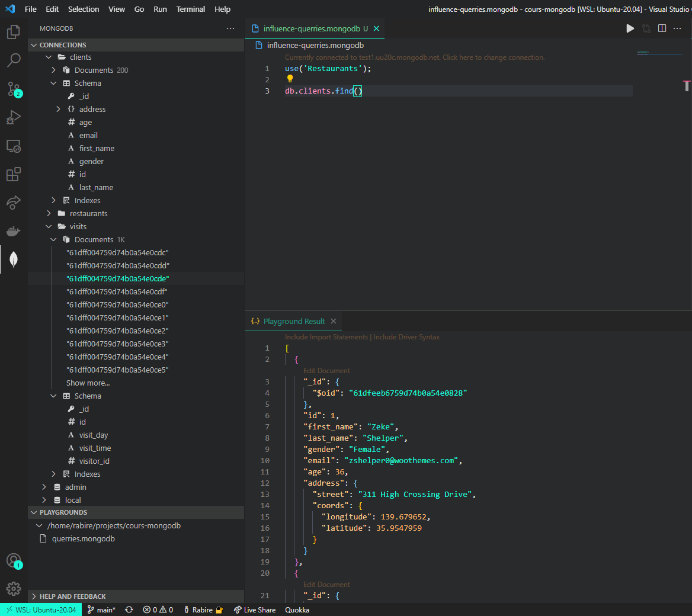The width and height of the screenshot is (692, 616).
Task: Click the connection change link text
Action: tap(415, 57)
